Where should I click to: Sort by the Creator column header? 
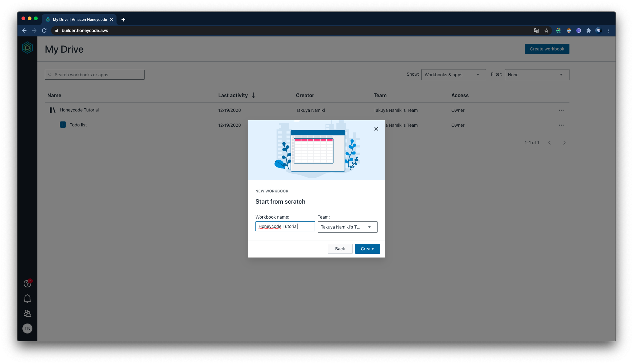(x=305, y=95)
